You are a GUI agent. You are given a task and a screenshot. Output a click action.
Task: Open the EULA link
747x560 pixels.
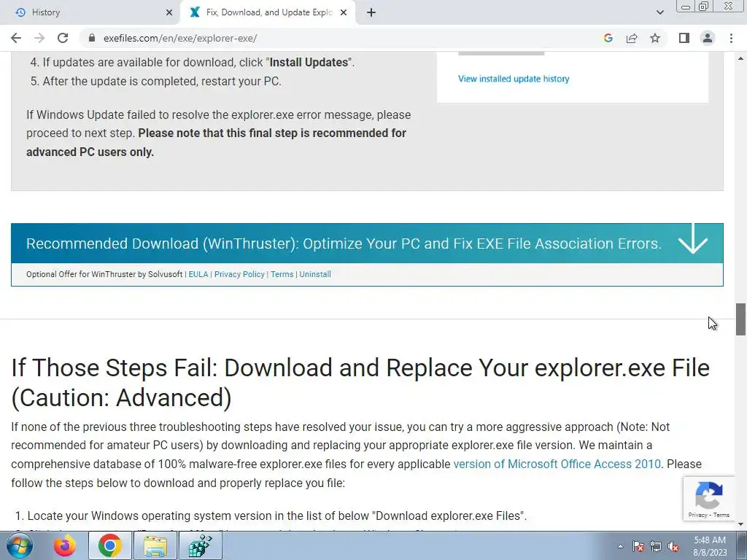pos(198,274)
